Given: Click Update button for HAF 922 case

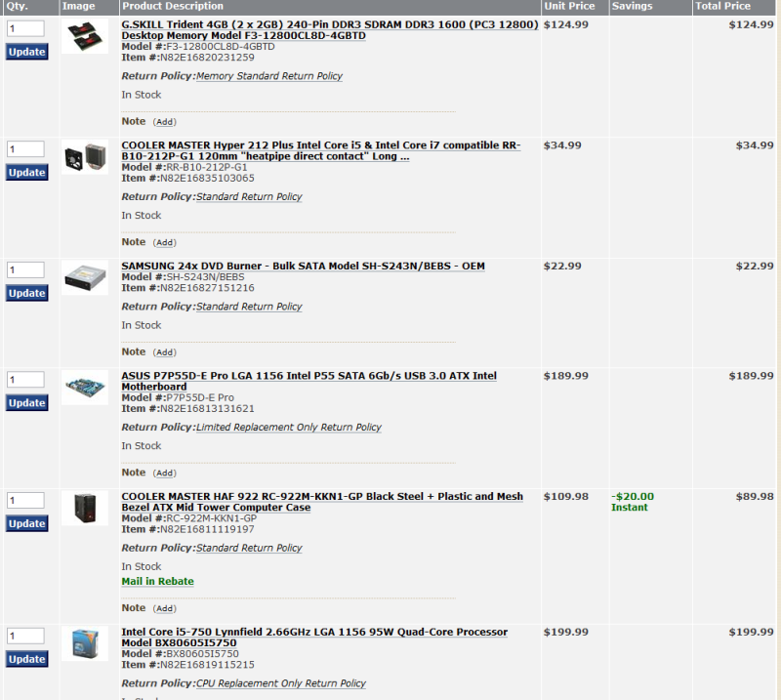Looking at the screenshot, I should 27,523.
